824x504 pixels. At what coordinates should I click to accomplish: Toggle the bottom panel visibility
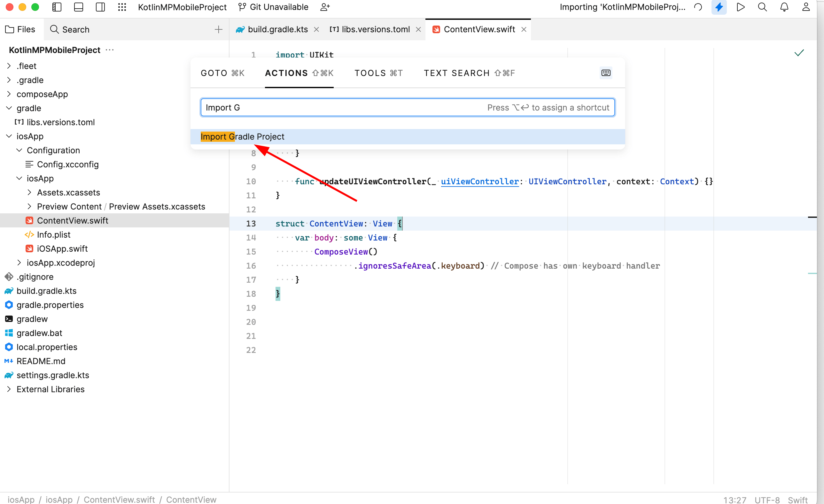tap(78, 7)
